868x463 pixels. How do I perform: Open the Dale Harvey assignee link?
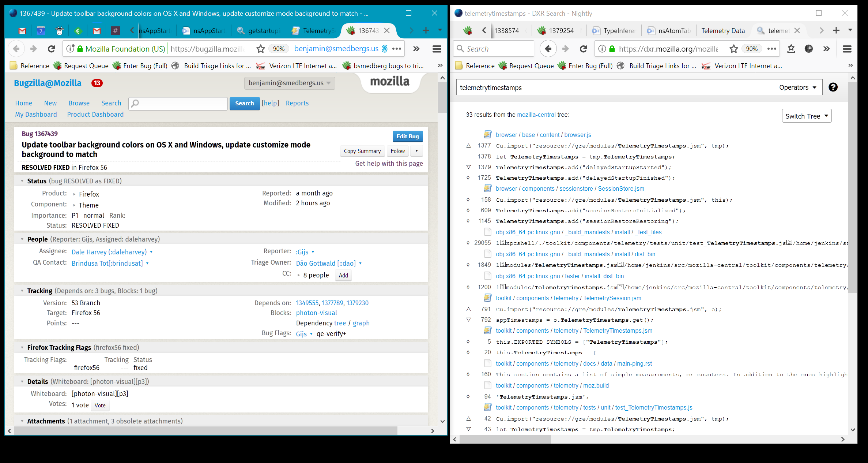click(109, 252)
